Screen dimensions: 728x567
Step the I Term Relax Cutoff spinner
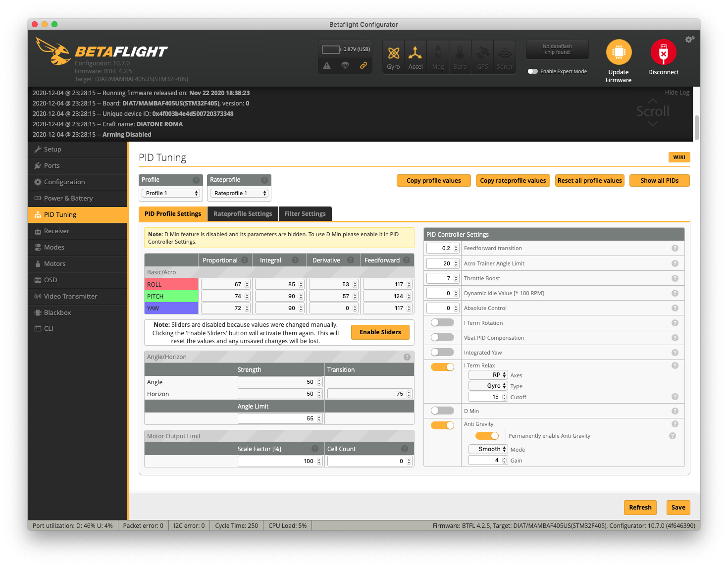(505, 397)
